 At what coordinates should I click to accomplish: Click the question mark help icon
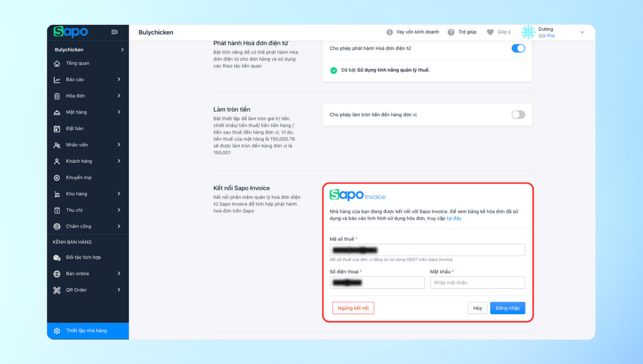pyautogui.click(x=451, y=32)
